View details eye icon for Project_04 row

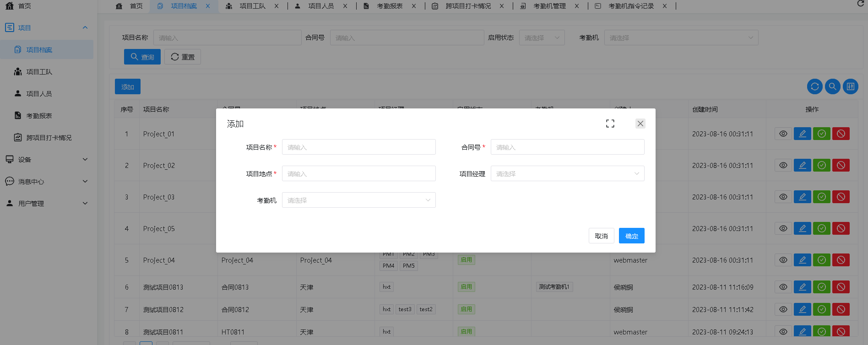coord(783,260)
